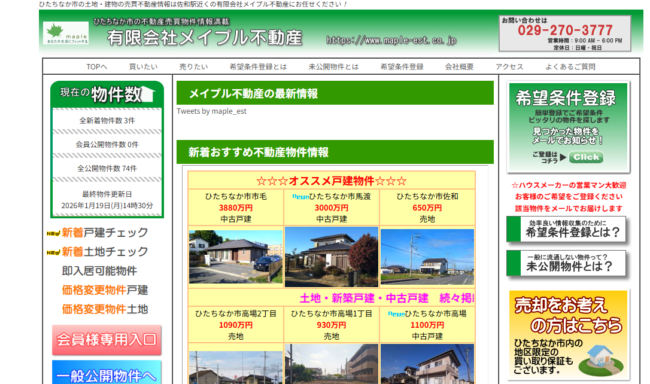Click the 価格変更物件土地 link
This screenshot has height=384, width=650.
pyautogui.click(x=105, y=309)
